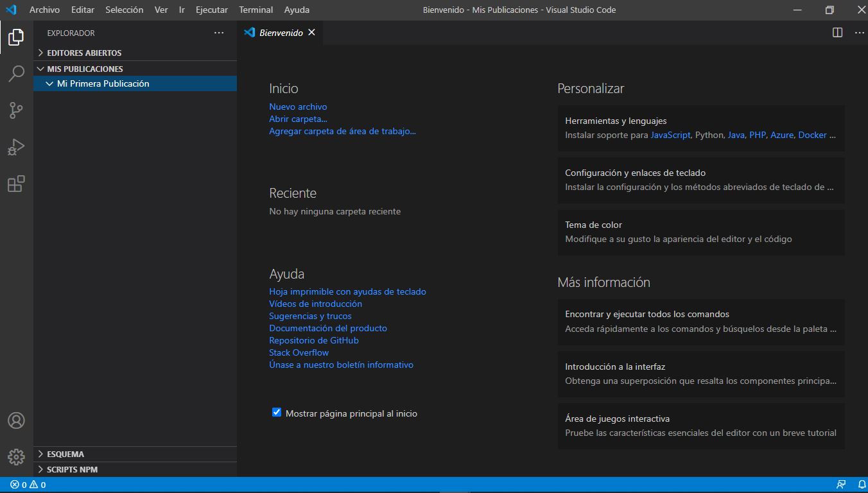Open Repositorio de GitHub link

click(314, 340)
